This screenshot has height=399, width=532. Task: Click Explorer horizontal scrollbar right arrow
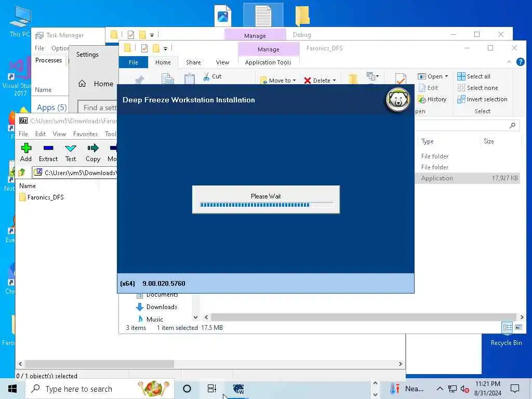point(522,317)
